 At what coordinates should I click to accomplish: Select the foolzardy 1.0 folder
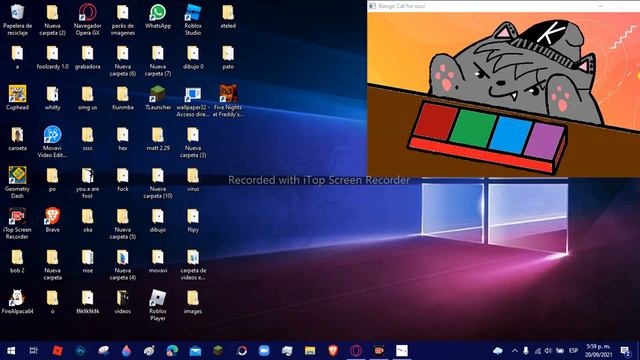point(52,57)
